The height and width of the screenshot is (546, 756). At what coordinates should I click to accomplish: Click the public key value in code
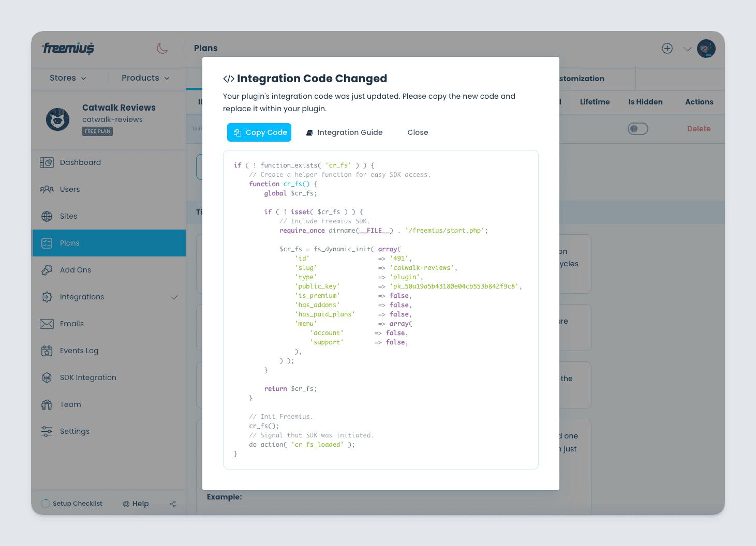pos(454,286)
